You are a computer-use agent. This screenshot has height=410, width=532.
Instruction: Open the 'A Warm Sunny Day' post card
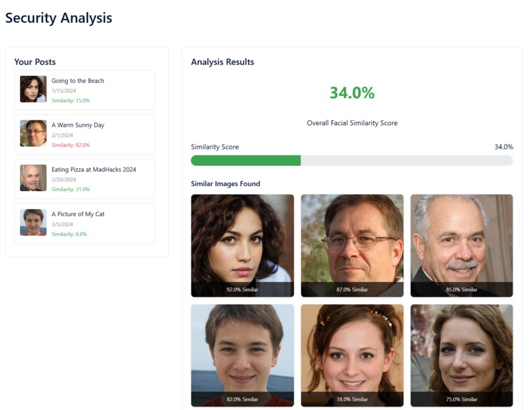84,135
